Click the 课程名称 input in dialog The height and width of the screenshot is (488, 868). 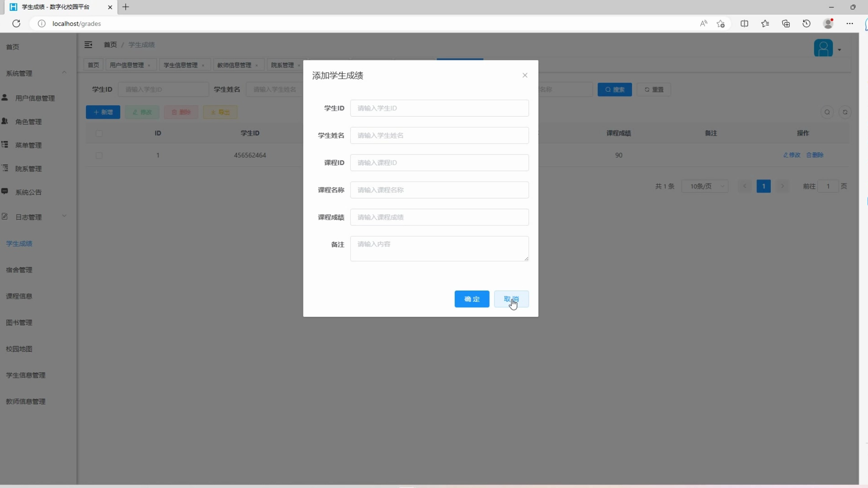coord(439,190)
